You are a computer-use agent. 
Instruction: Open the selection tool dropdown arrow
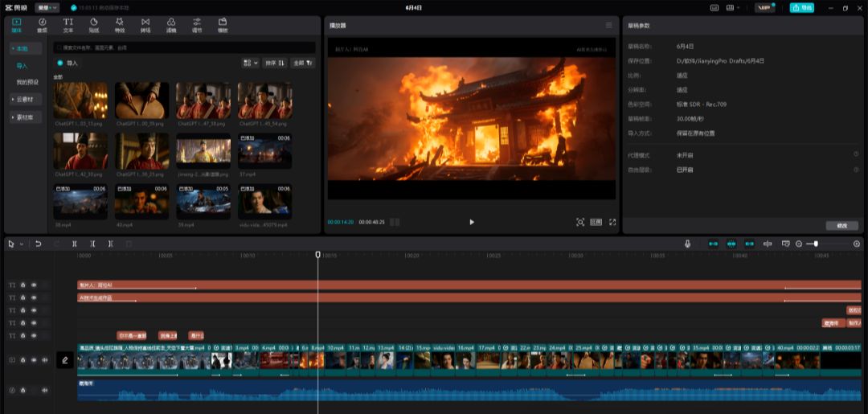pos(22,244)
